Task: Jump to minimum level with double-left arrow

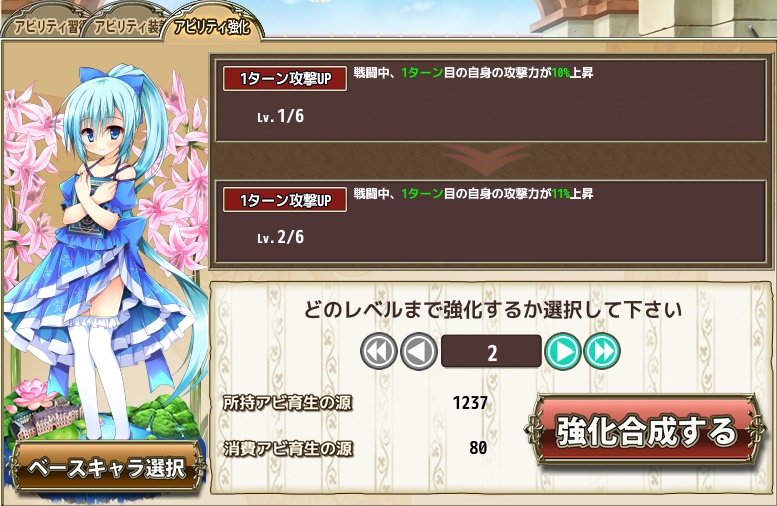Action: tap(379, 351)
